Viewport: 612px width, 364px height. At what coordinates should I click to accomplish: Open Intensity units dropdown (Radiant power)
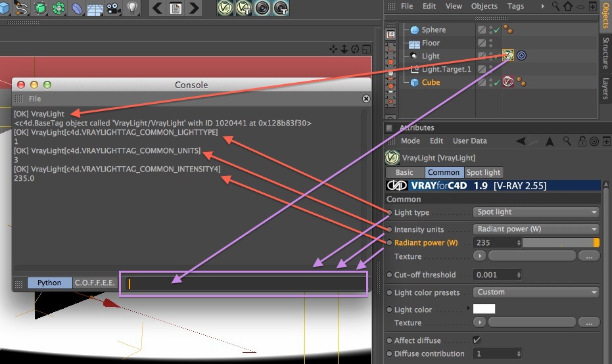pos(536,229)
